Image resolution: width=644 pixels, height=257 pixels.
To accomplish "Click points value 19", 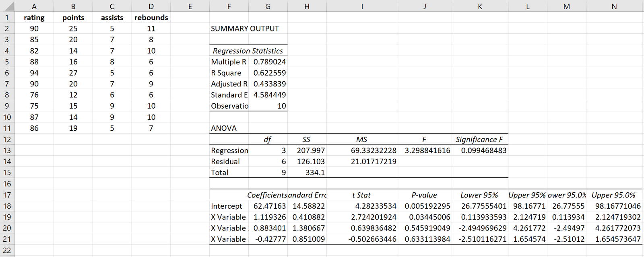I will pyautogui.click(x=73, y=128).
